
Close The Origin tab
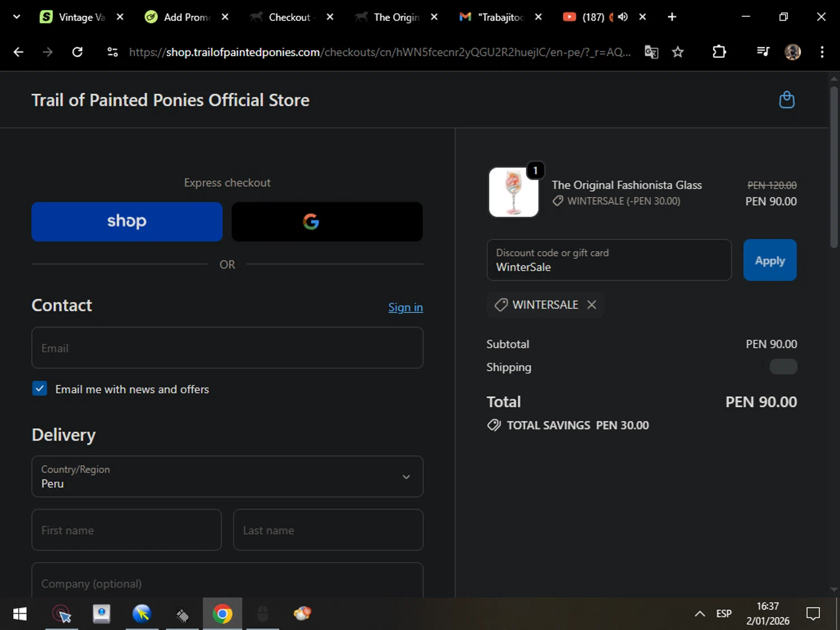[434, 17]
